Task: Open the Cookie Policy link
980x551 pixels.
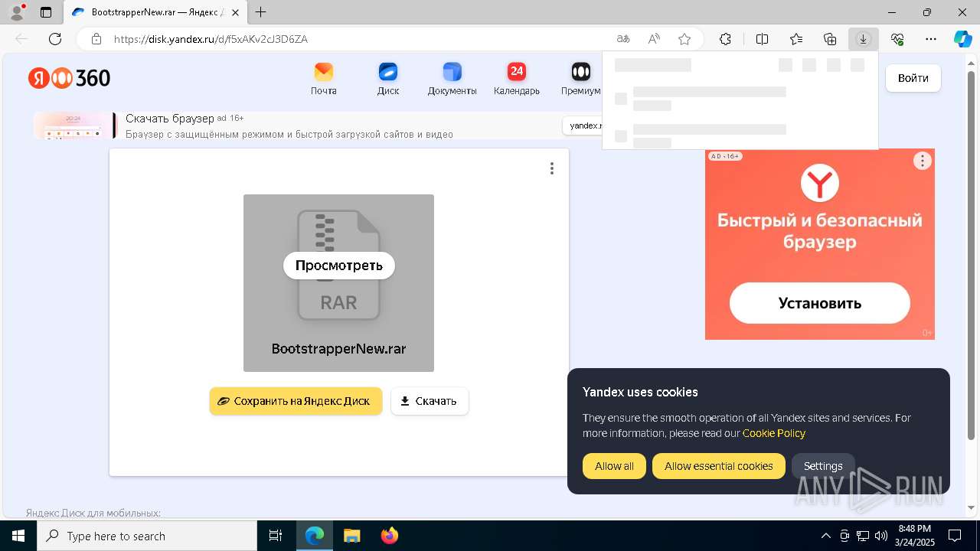Action: tap(774, 433)
